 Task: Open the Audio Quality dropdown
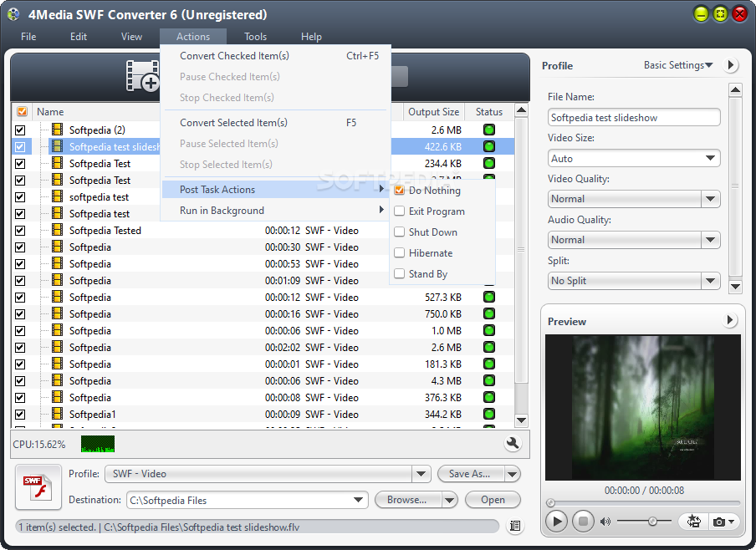[710, 240]
